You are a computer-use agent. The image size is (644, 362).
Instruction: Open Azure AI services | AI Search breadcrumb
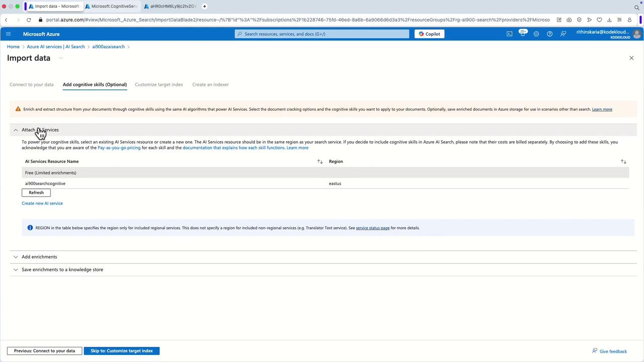pos(56,47)
